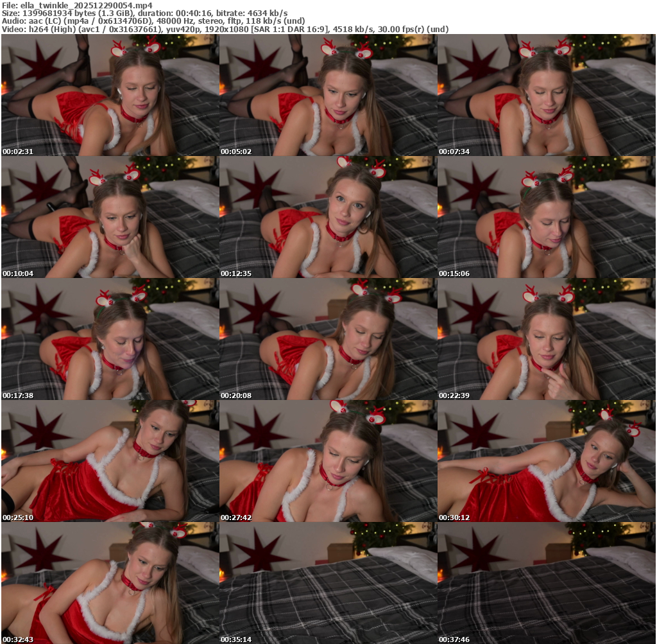657x644 pixels.
Task: Select the thumbnail at 00:20:08
Action: (x=328, y=339)
